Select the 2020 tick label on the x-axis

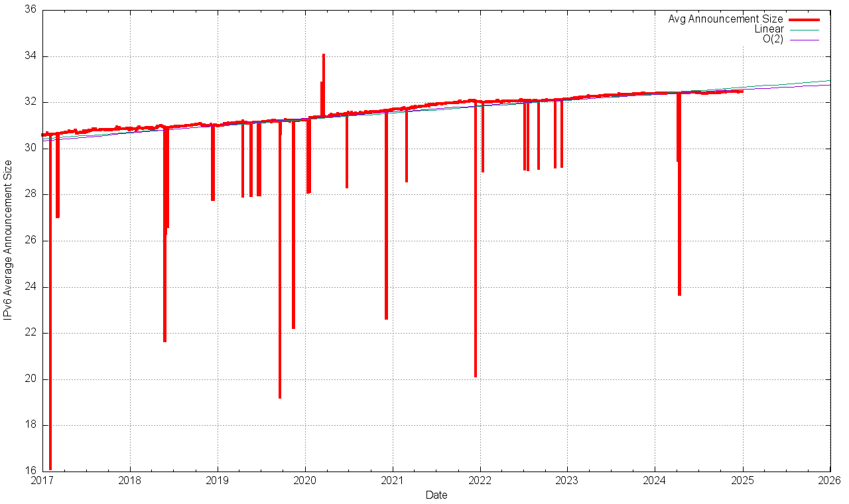click(305, 481)
